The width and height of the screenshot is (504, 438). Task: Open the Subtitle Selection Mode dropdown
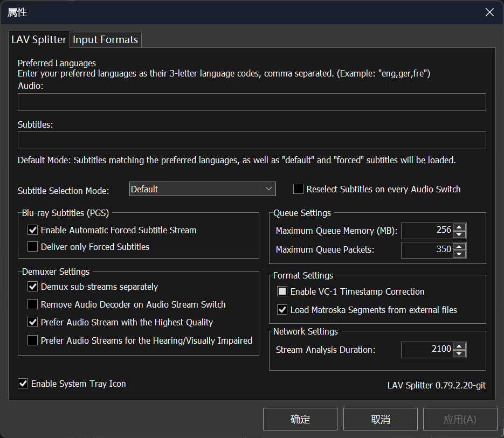[x=203, y=189]
